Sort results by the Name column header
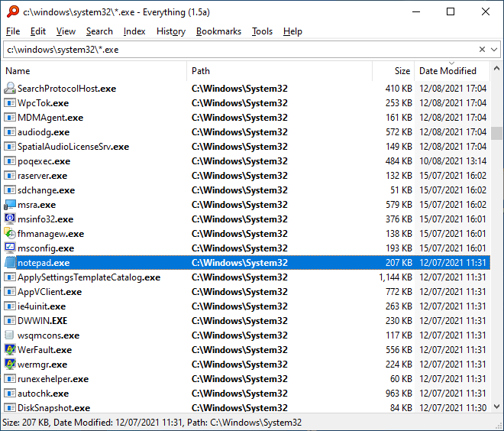Screen dimensions: 504x431 point(95,71)
